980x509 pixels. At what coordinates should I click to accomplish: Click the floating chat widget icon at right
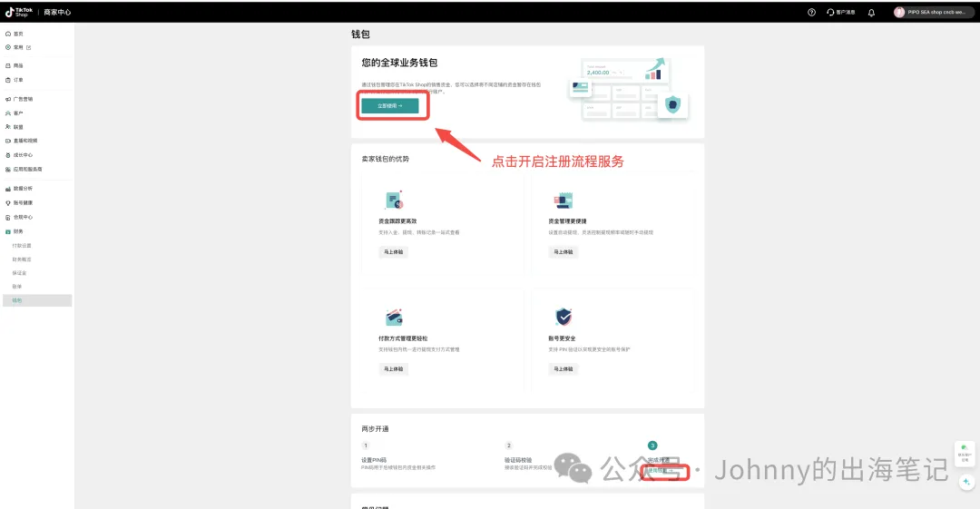(x=965, y=450)
